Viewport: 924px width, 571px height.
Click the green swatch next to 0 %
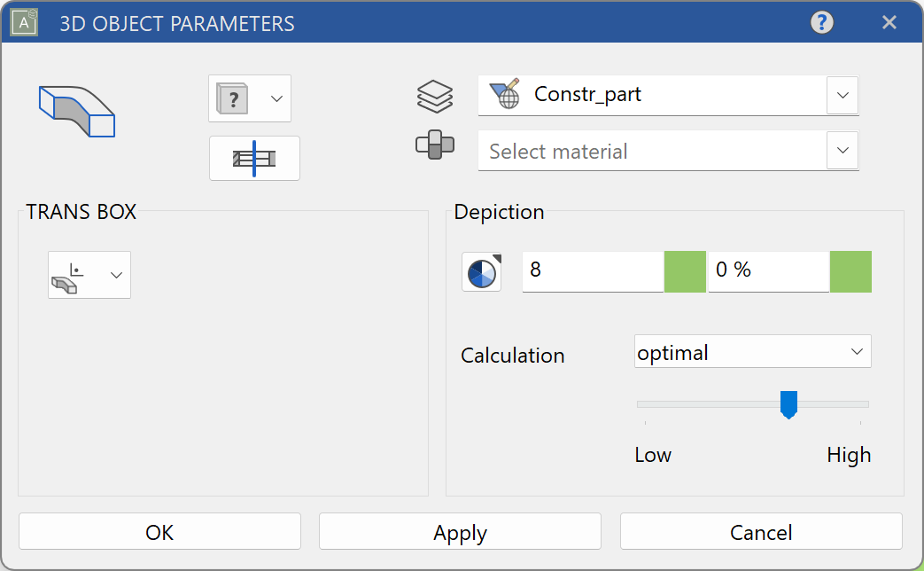pyautogui.click(x=850, y=271)
